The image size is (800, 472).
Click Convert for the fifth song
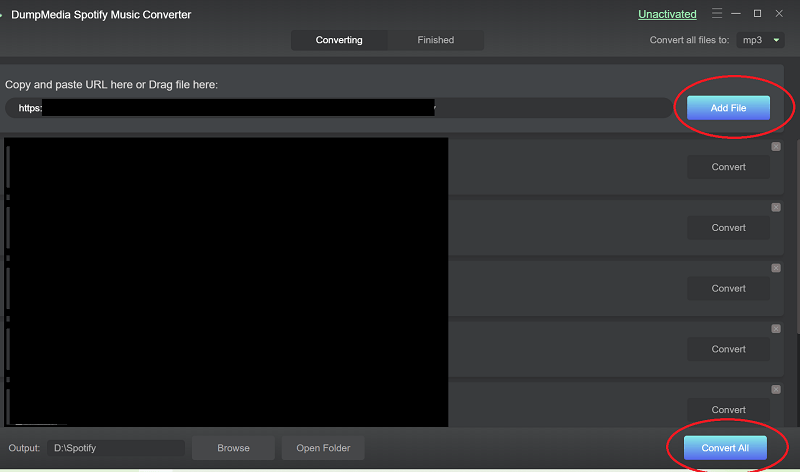point(728,410)
